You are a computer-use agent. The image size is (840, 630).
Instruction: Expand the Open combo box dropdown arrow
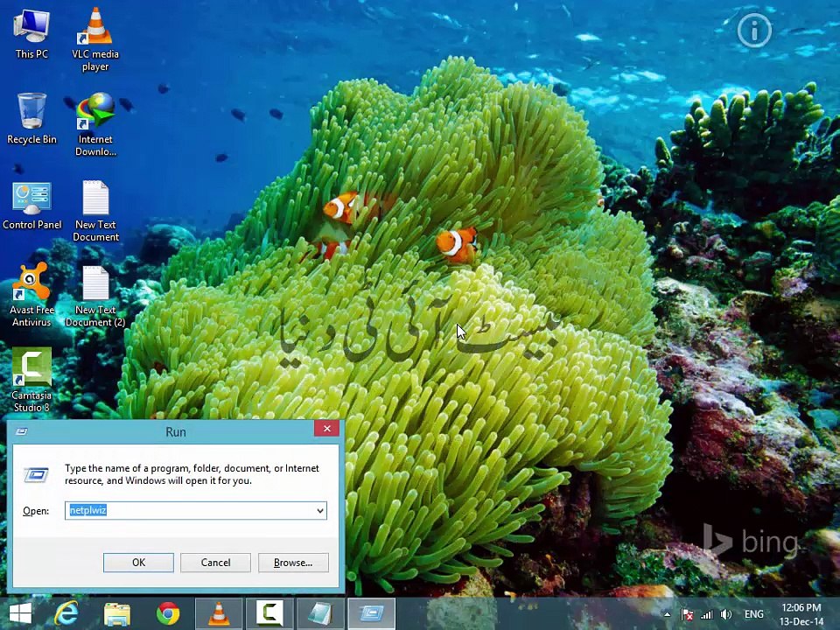tap(320, 510)
